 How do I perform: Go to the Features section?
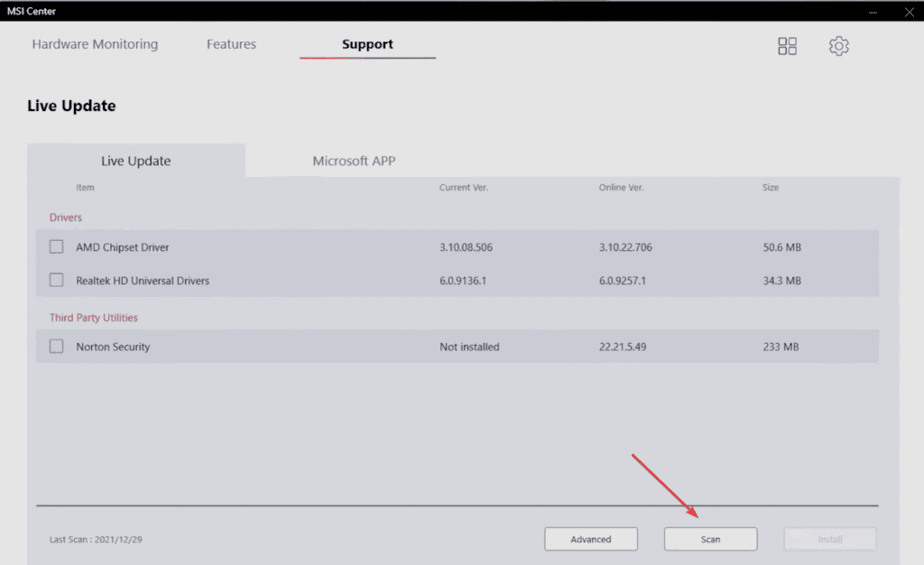click(x=231, y=43)
